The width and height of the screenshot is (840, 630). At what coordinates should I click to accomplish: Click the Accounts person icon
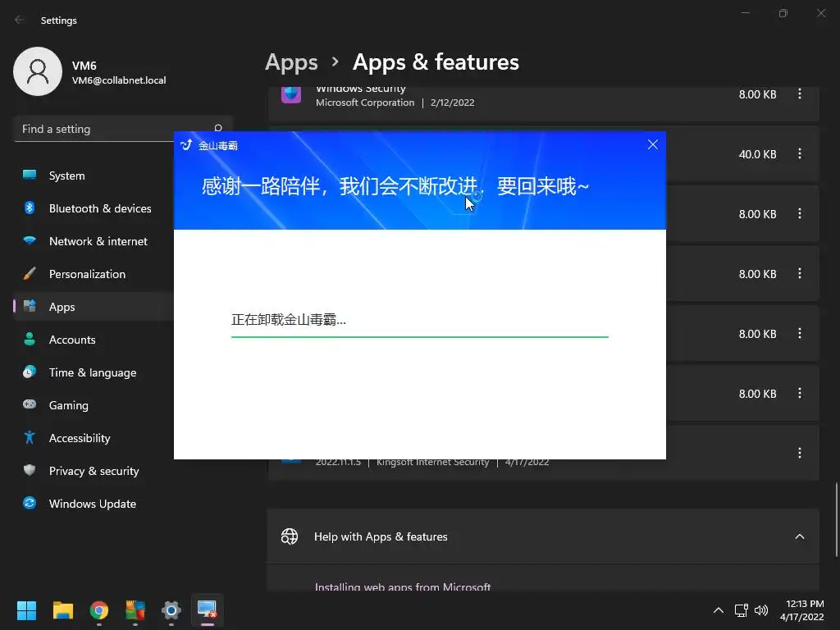point(30,339)
